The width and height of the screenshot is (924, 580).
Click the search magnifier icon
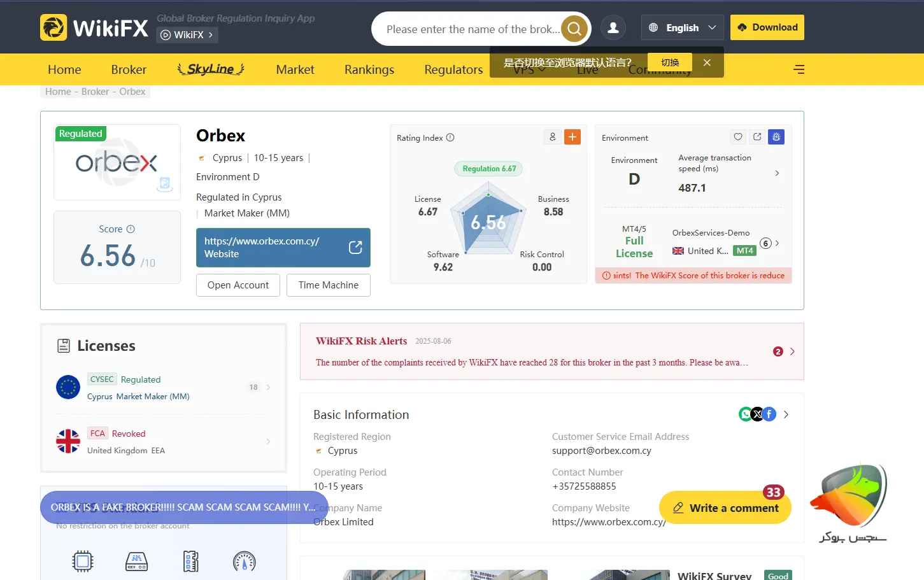tap(574, 29)
